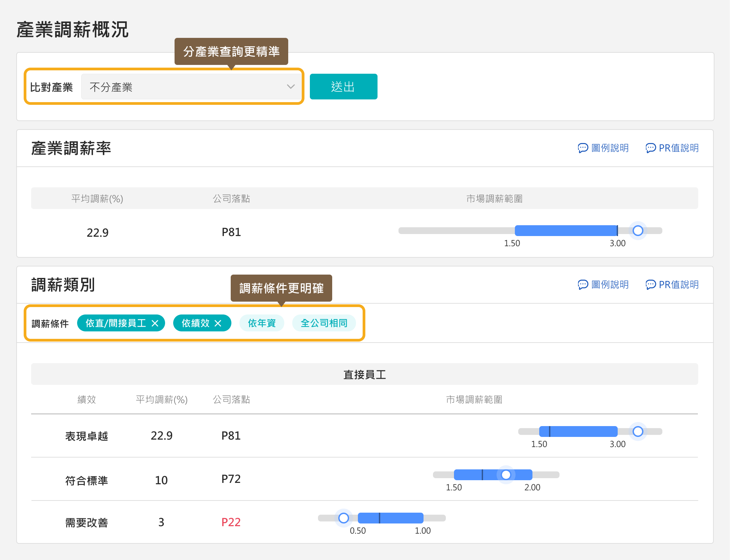This screenshot has width=730, height=560.
Task: Click the 分產業查詢更精準 tooltip
Action: pos(231,51)
